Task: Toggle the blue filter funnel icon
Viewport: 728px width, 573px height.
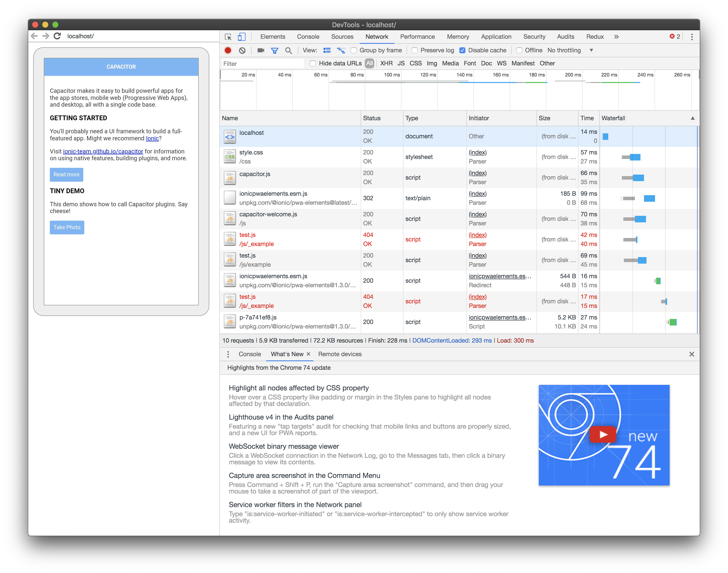Action: tap(274, 50)
